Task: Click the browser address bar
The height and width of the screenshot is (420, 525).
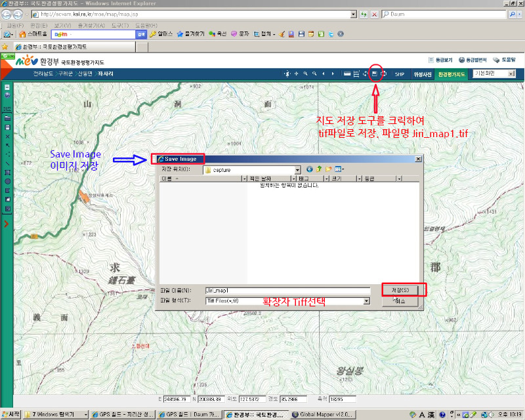Action: coord(194,14)
